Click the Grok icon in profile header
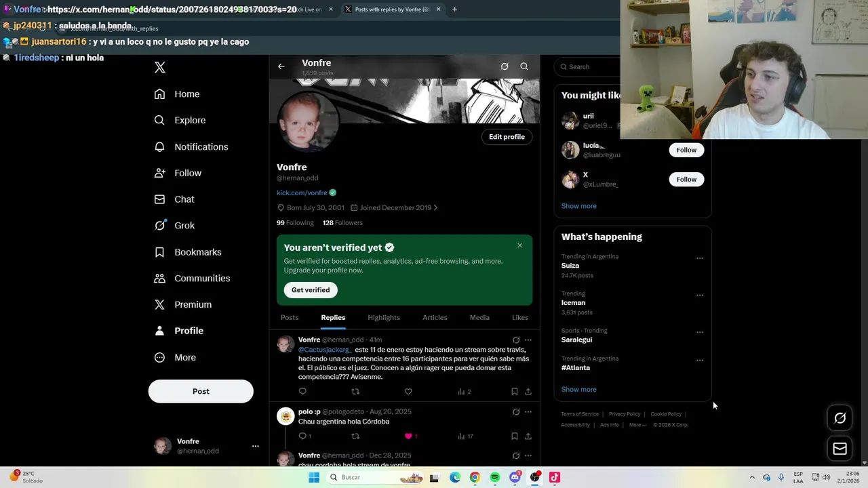This screenshot has height=488, width=868. point(505,66)
